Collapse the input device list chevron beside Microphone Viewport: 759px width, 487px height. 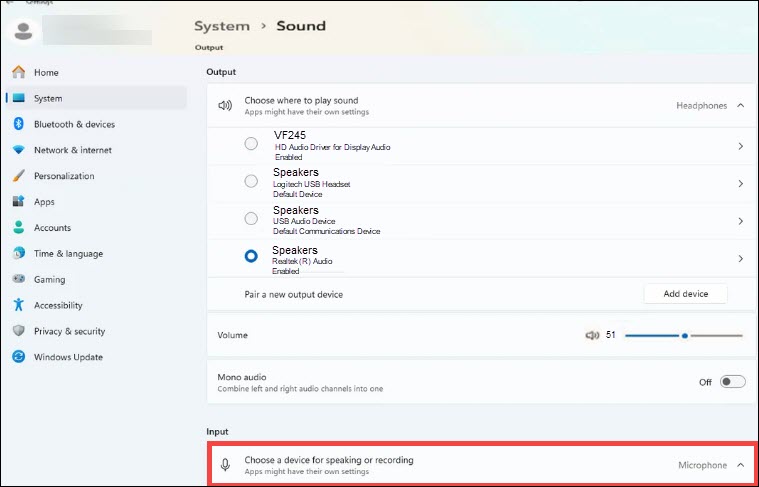[741, 465]
